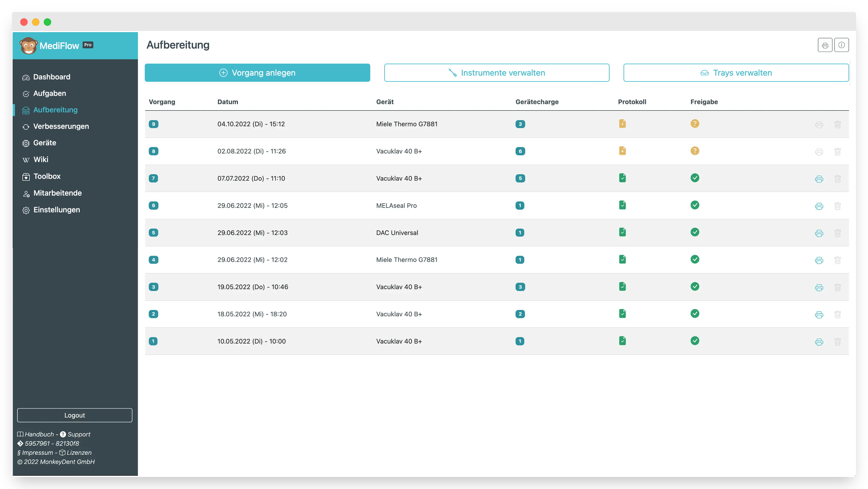The image size is (868, 489).
Task: Click the print icon in the page header
Action: pos(825,45)
